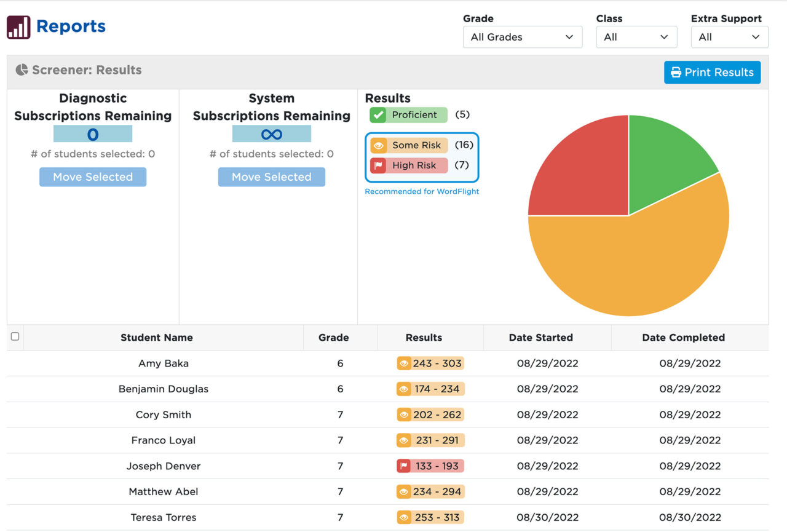
Task: Open the Recommended for WordFlight link
Action: click(x=422, y=191)
